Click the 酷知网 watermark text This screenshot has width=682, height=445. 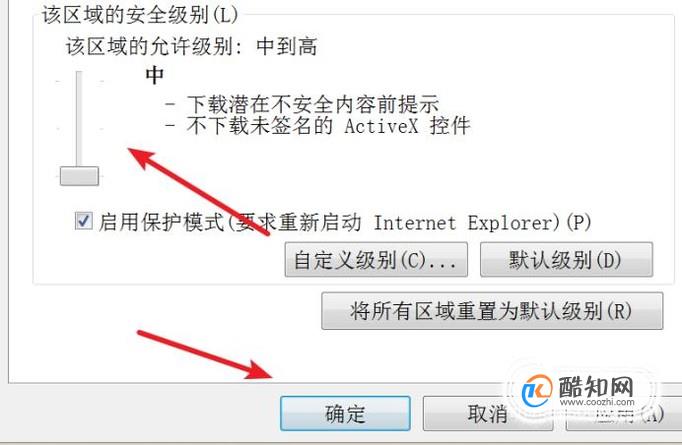click(596, 386)
